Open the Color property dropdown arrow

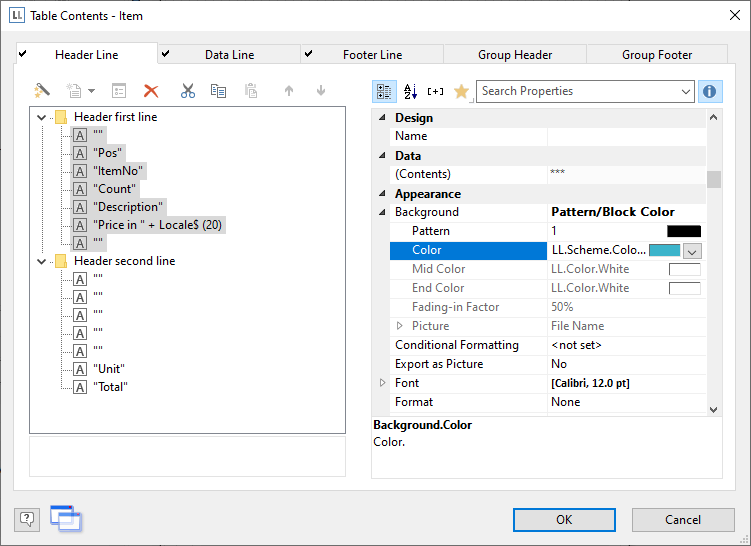pyautogui.click(x=692, y=251)
